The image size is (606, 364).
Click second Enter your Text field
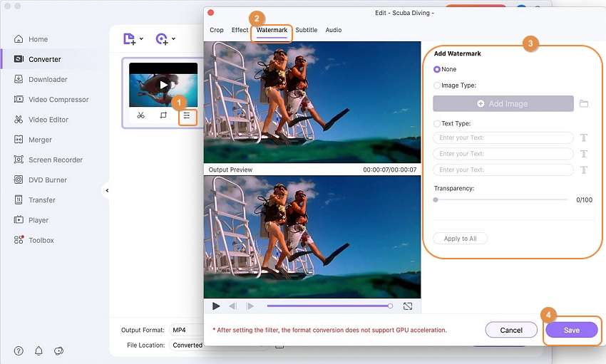pos(503,154)
